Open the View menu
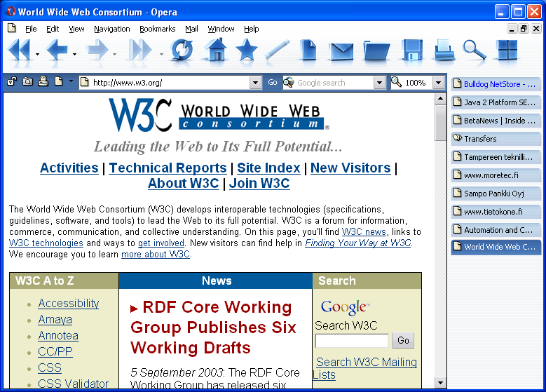 pyautogui.click(x=76, y=29)
